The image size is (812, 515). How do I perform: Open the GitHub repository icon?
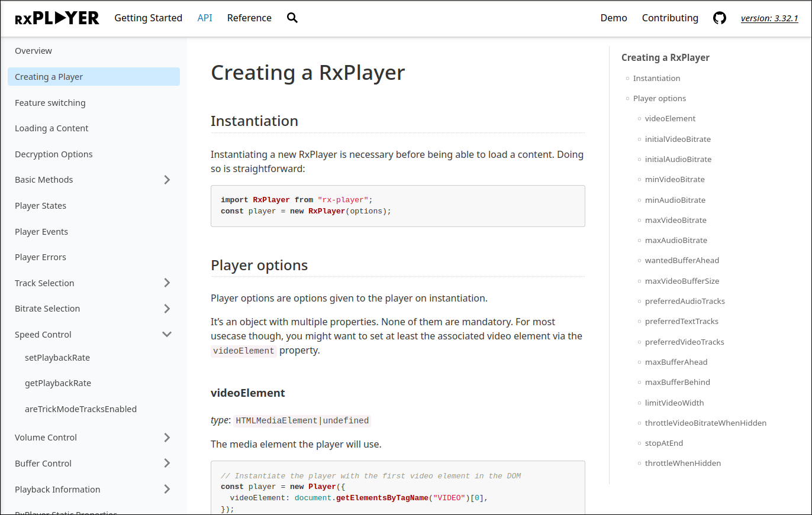[720, 18]
